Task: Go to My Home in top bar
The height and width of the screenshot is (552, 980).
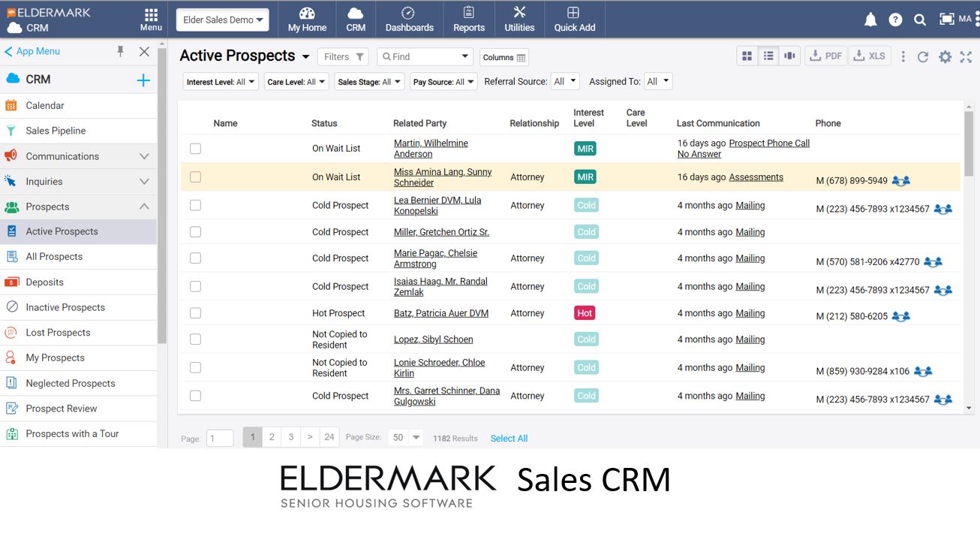Action: click(x=307, y=20)
